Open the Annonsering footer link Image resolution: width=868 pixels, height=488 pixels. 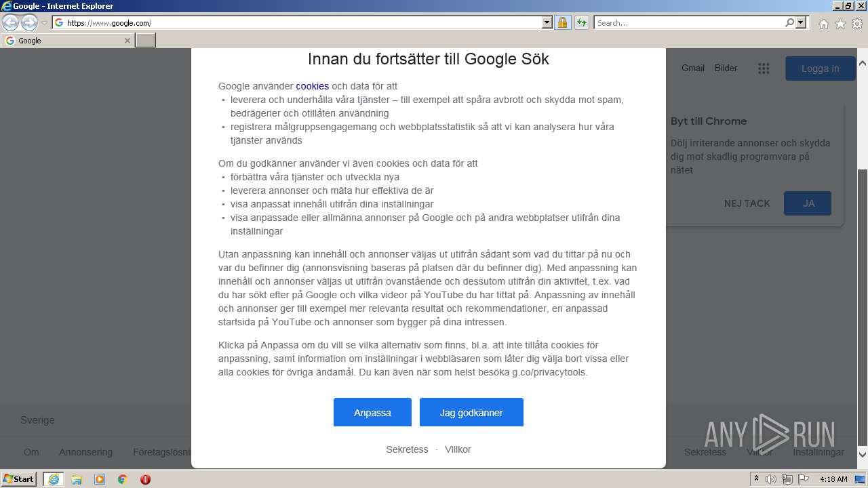[x=85, y=452]
